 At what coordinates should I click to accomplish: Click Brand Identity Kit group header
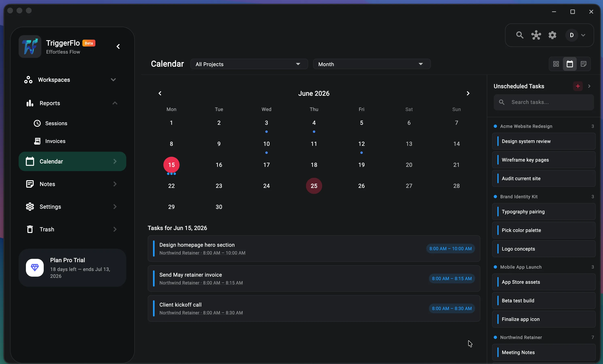(544, 197)
